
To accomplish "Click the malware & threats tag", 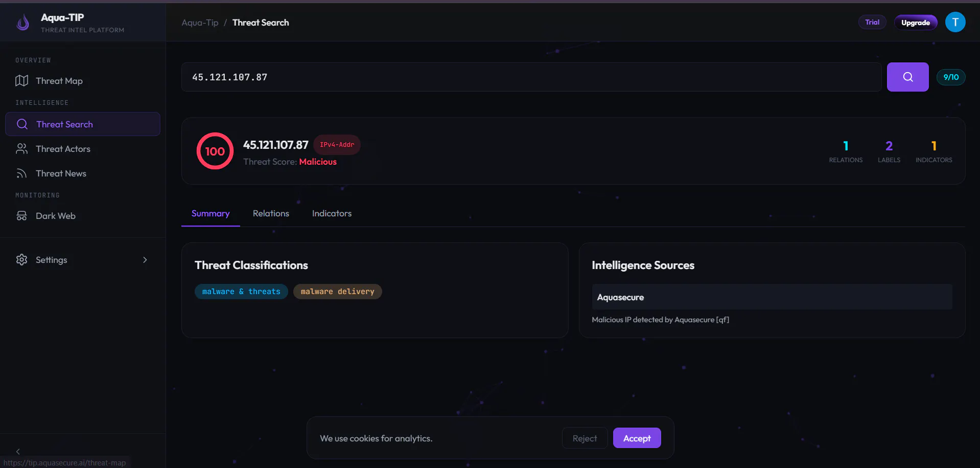I will pos(241,292).
